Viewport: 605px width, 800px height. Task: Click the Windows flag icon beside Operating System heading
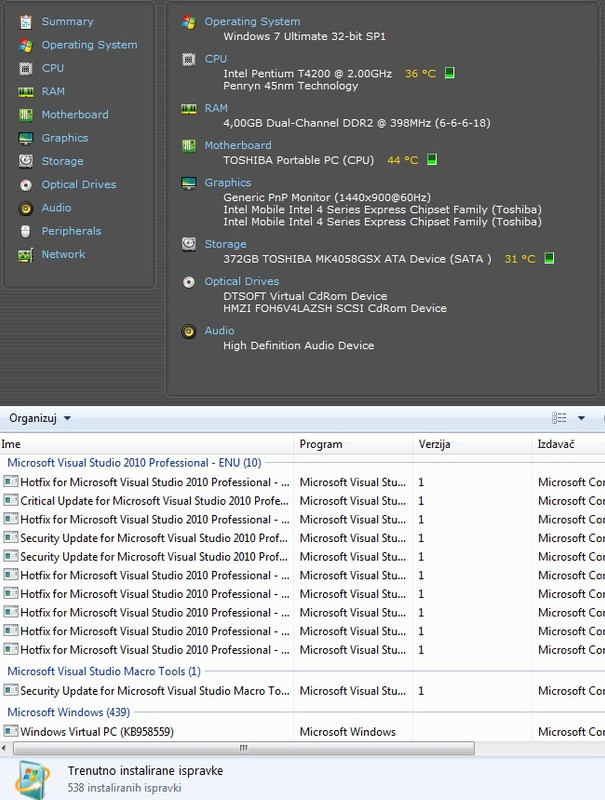coord(189,22)
